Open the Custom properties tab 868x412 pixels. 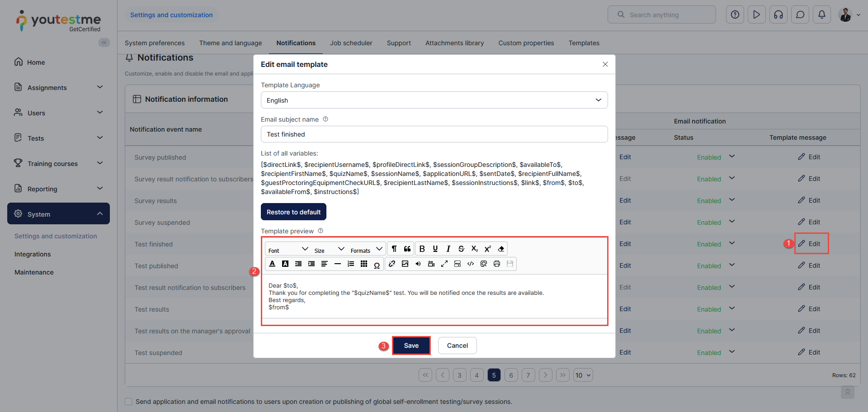[526, 43]
